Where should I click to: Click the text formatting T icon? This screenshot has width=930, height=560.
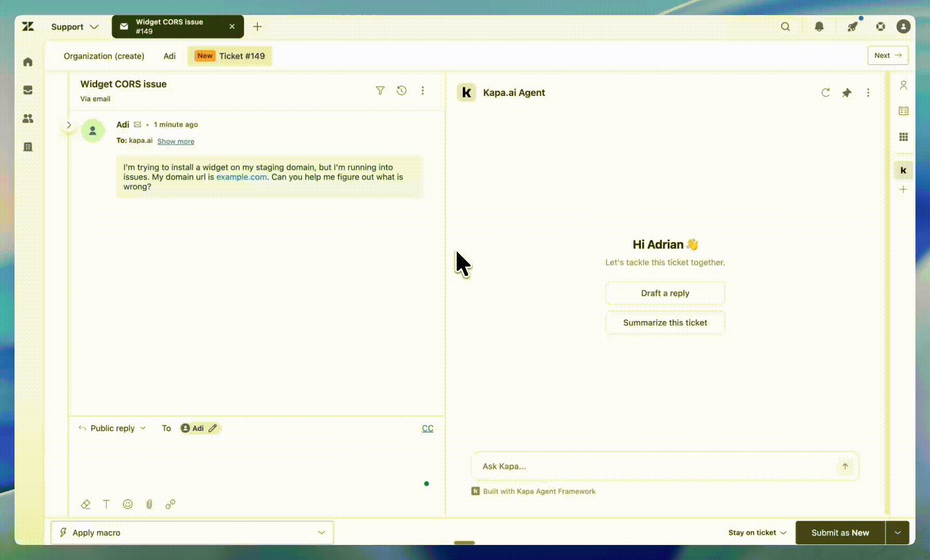click(x=106, y=504)
